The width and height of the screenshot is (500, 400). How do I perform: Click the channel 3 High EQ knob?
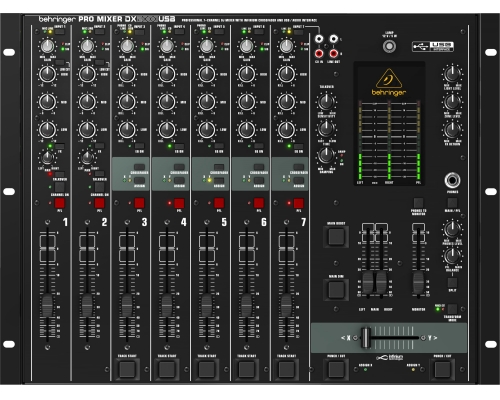[x=127, y=74]
